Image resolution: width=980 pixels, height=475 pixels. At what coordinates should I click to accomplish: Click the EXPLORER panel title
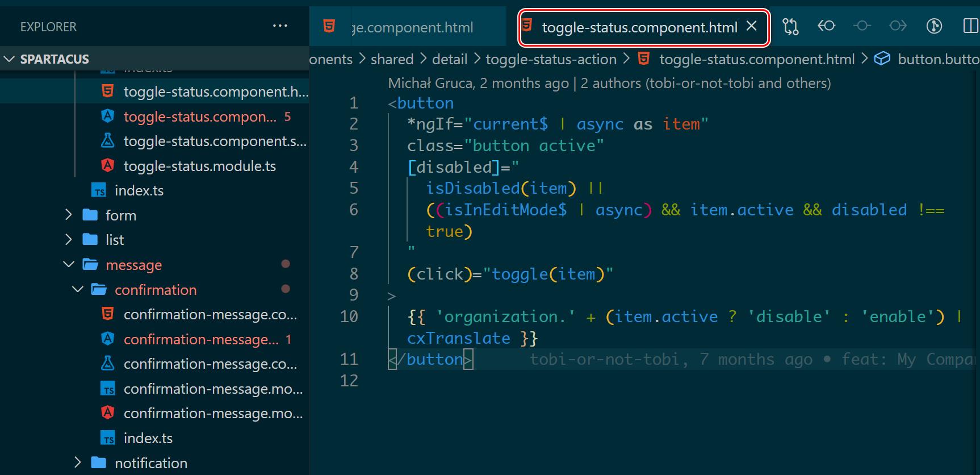click(48, 27)
